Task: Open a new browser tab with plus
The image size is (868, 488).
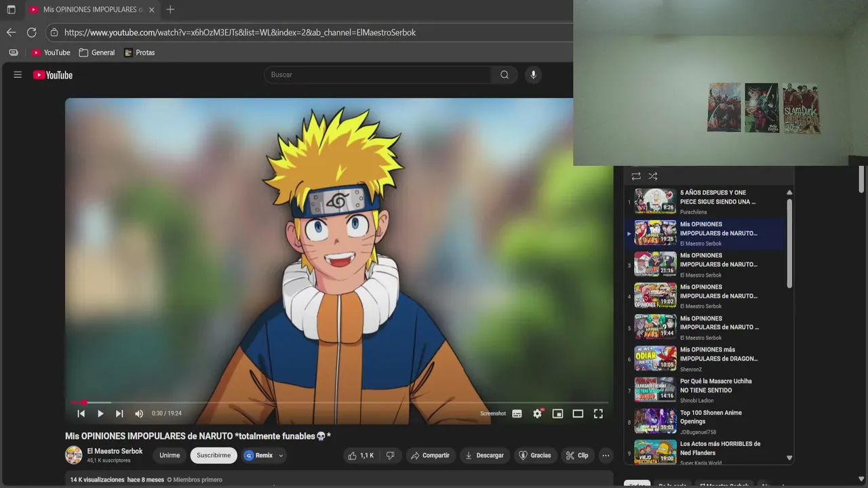Action: click(170, 9)
